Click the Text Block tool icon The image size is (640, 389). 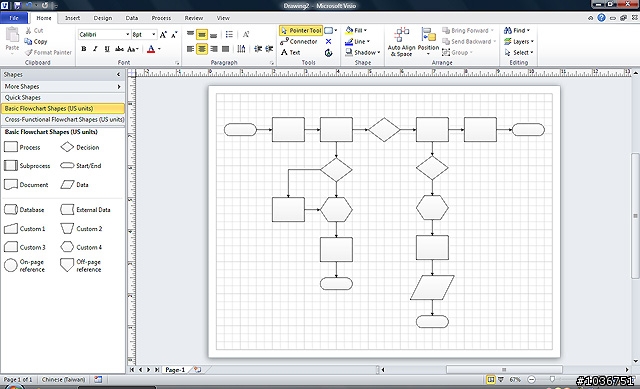[329, 53]
